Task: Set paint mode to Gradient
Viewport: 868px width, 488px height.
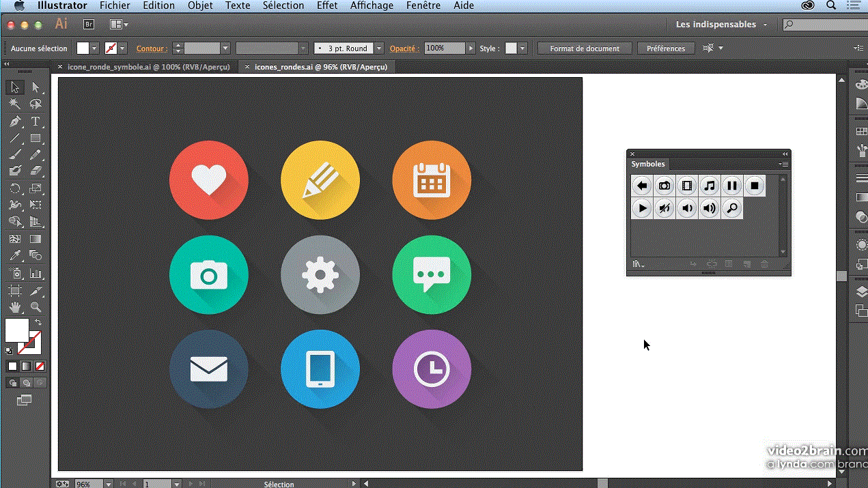Action: pos(26,367)
